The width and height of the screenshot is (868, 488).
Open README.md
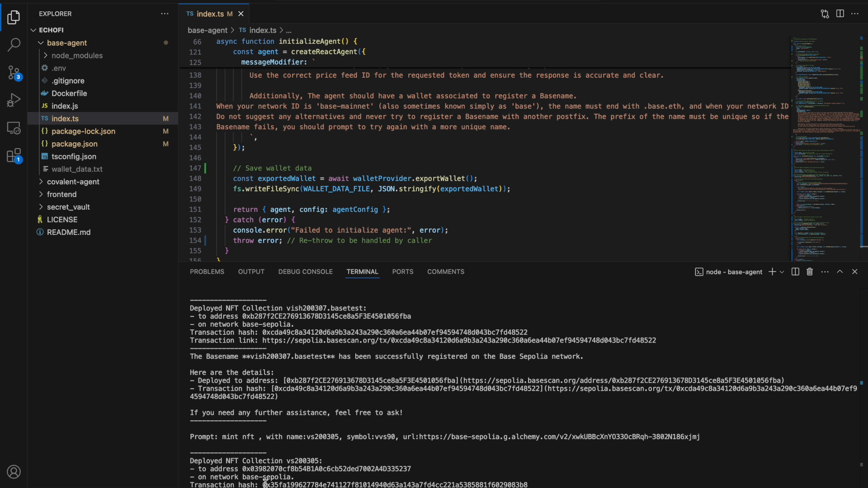click(x=102, y=232)
